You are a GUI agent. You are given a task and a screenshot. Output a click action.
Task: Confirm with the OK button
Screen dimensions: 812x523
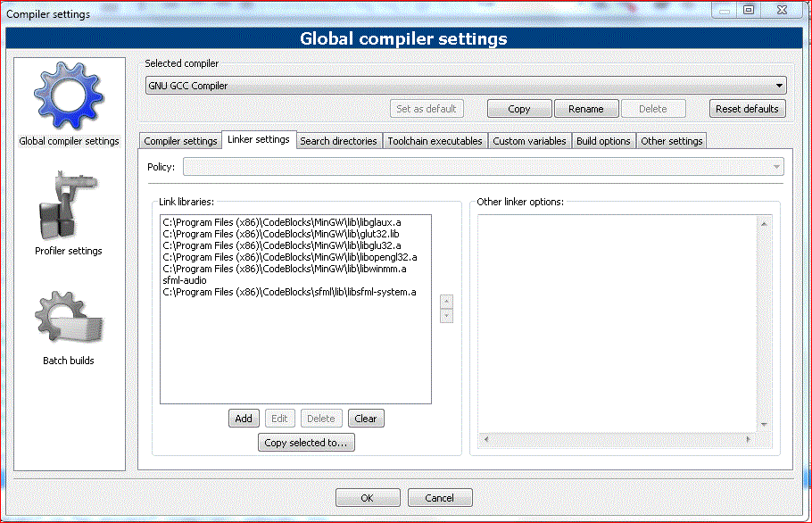pos(368,498)
